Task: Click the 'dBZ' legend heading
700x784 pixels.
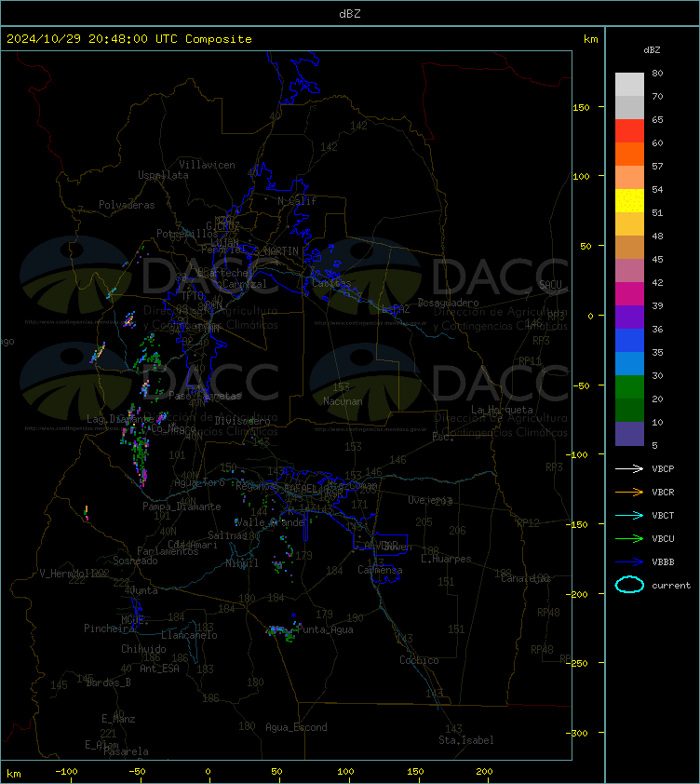Action: [652, 50]
